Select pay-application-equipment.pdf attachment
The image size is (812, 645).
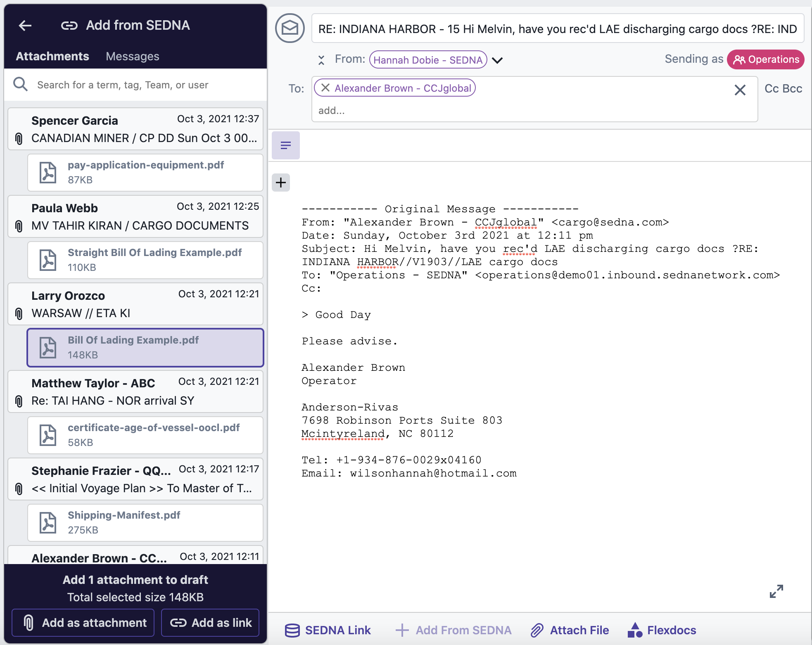click(x=145, y=173)
